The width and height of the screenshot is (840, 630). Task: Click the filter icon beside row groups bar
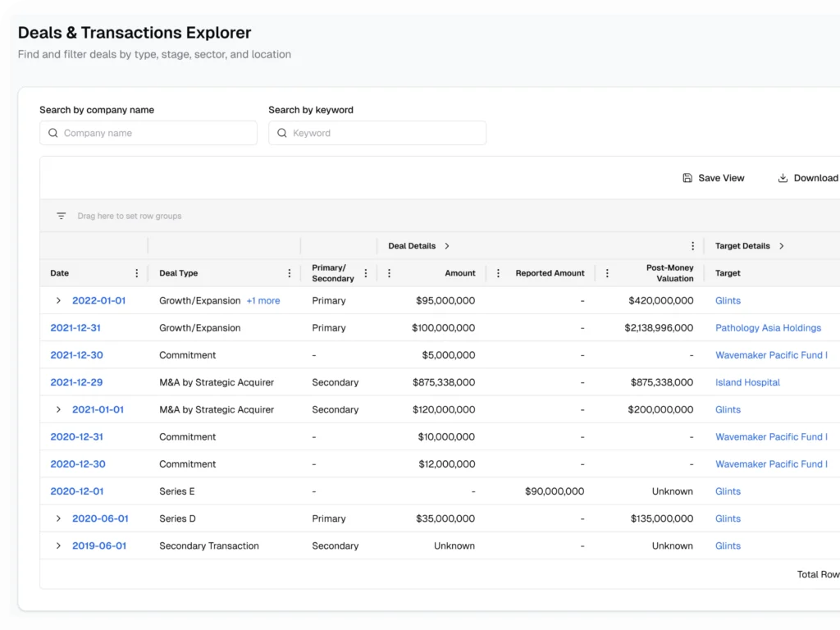[x=61, y=215]
